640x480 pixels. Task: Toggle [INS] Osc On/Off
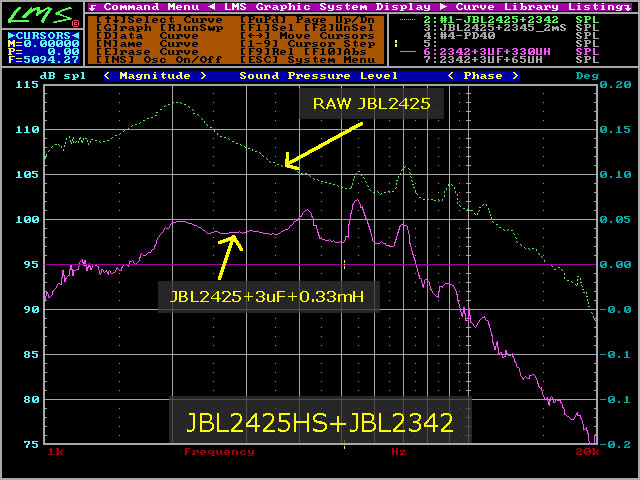coord(160,60)
